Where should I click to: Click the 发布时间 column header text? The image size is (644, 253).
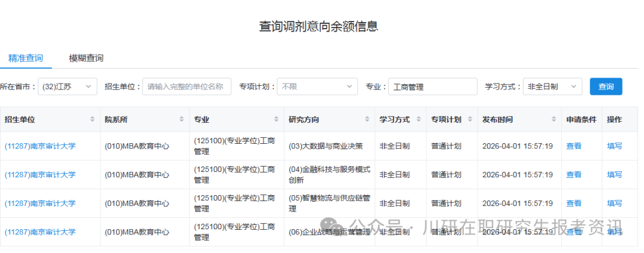[x=497, y=119]
